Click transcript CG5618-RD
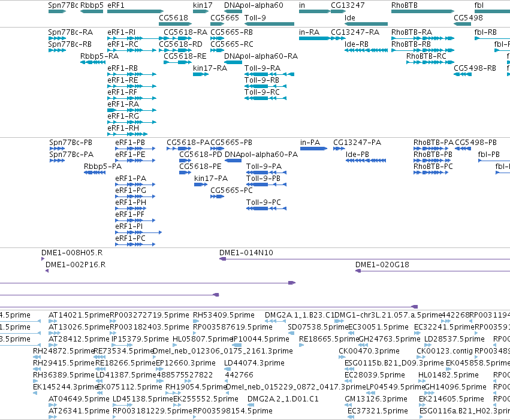The height and width of the screenshot is (420, 510). click(180, 44)
